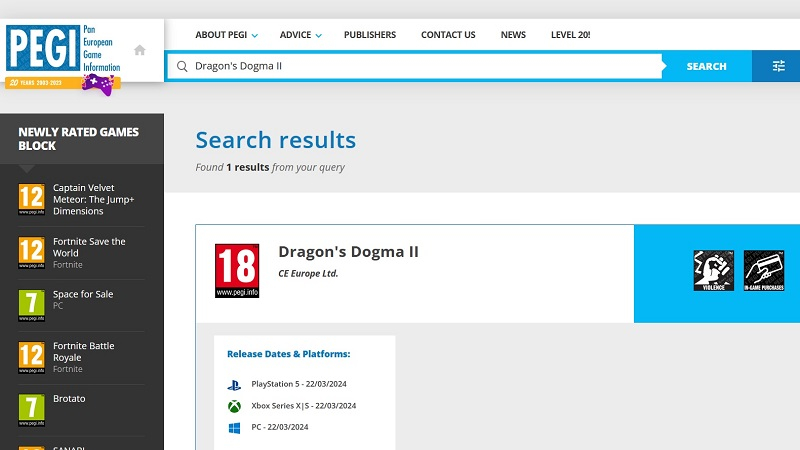Open the Publishers menu item

click(x=370, y=35)
